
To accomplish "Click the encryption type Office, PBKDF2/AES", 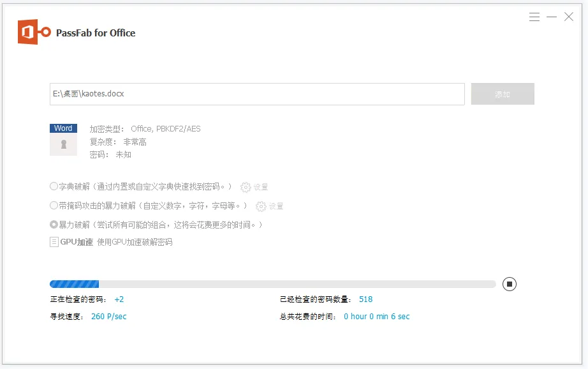I will coord(166,129).
